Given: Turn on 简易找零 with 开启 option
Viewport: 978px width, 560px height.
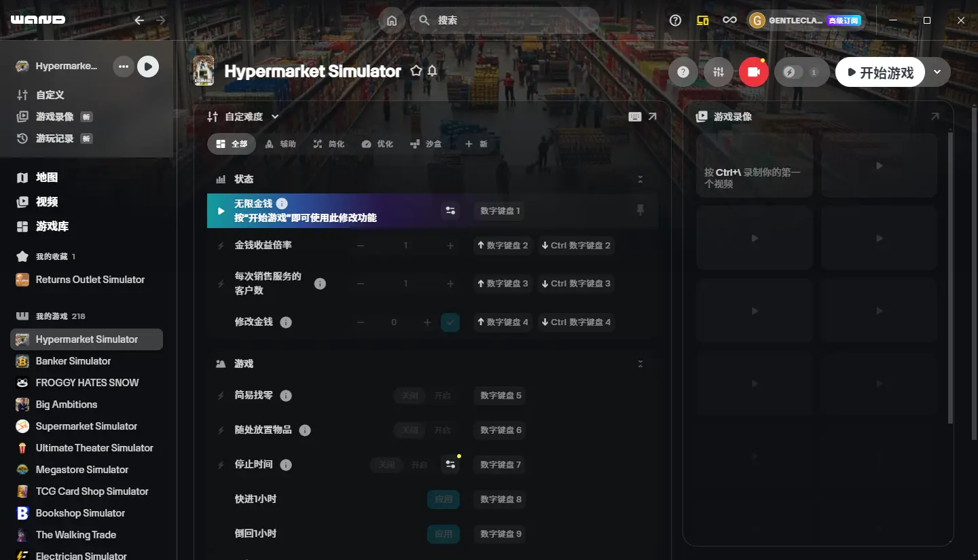Looking at the screenshot, I should coord(442,396).
